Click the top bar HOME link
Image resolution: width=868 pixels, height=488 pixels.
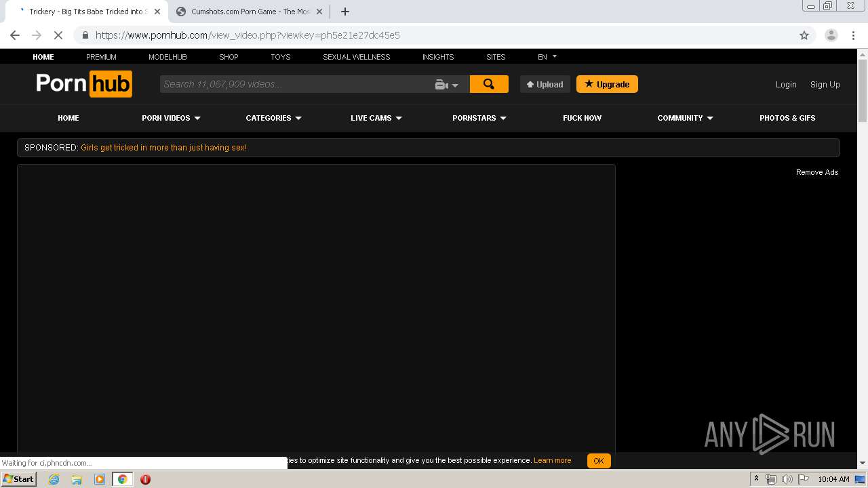pyautogui.click(x=43, y=57)
